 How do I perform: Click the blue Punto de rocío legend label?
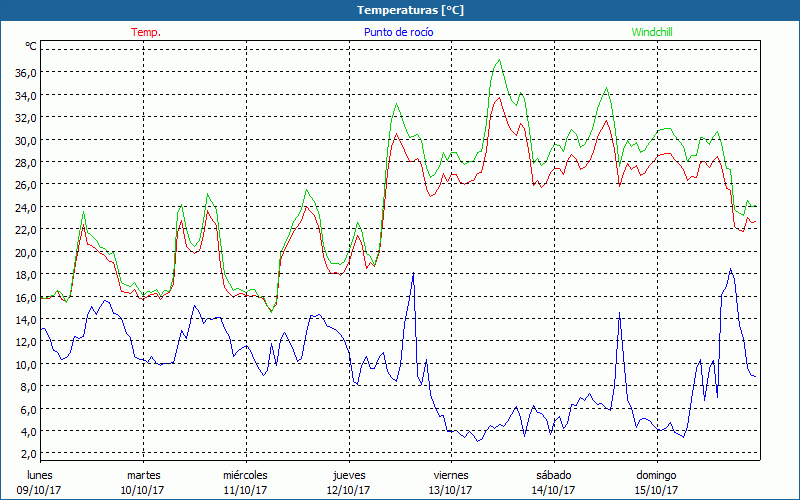pyautogui.click(x=398, y=32)
